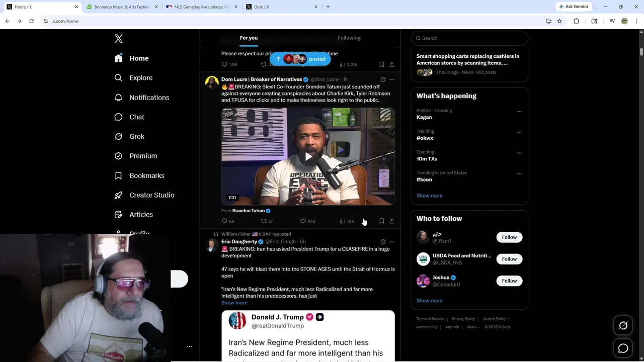Follow Joshua @CanaduhJ
This screenshot has height=362, width=644.
(x=509, y=281)
